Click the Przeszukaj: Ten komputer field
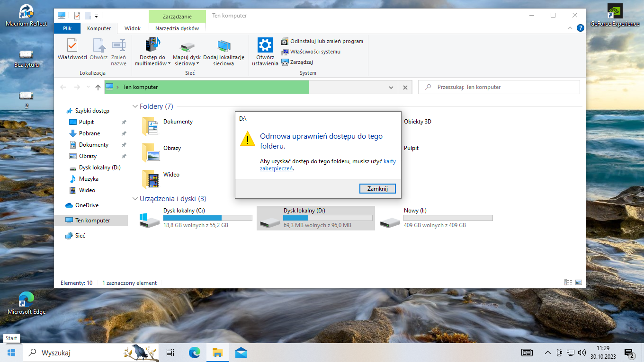644x362 pixels. pos(499,87)
